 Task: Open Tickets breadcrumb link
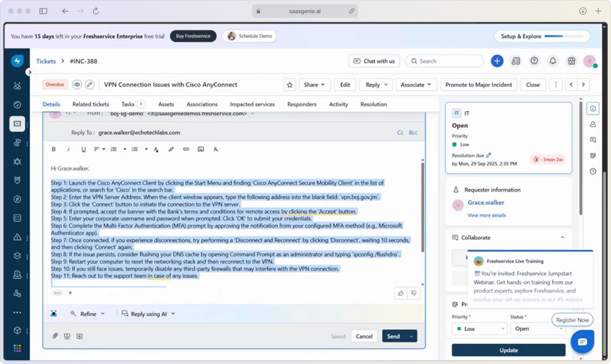tap(46, 61)
